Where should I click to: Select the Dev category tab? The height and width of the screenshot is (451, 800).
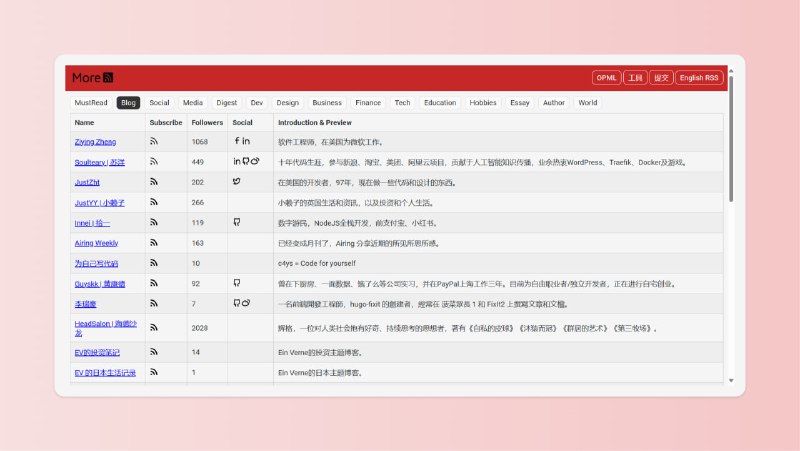coord(257,102)
